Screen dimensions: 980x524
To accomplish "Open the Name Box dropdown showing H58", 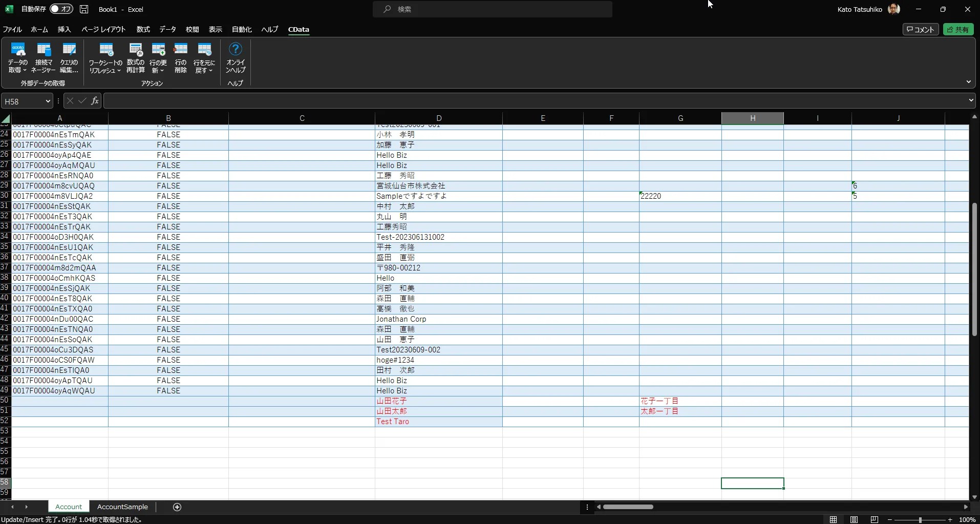I will click(x=47, y=100).
